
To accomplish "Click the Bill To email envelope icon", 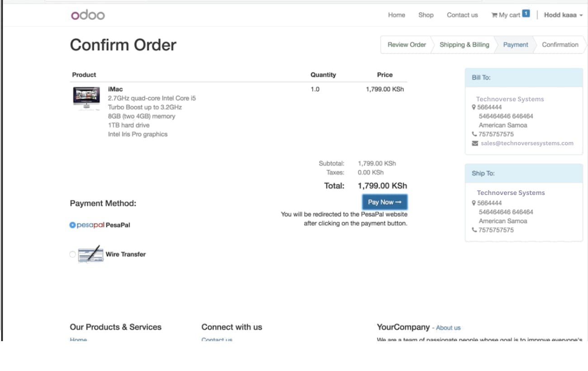I will [475, 143].
